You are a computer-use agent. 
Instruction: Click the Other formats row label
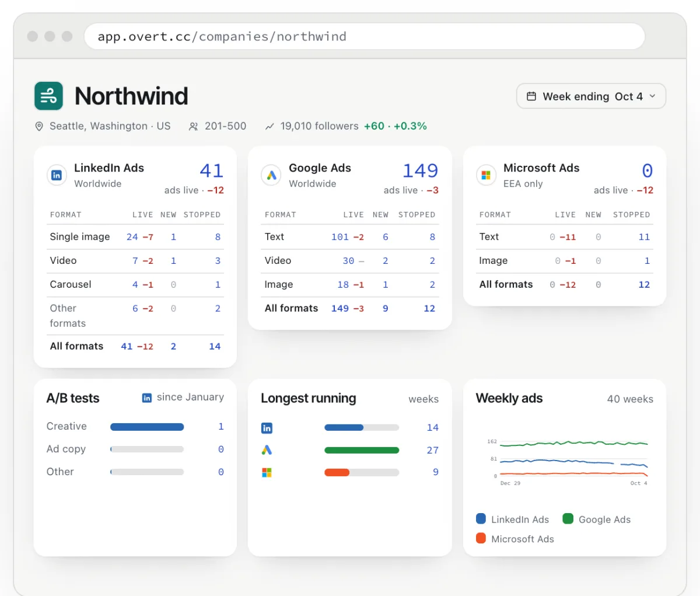click(68, 316)
